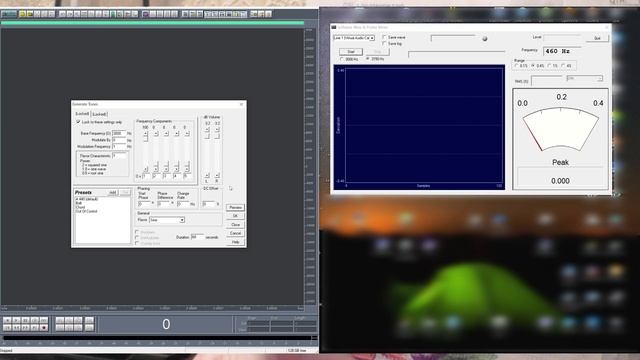Screen dimensions: 640x360
Task: Select the 0.45 Range radio button
Action: (533, 65)
